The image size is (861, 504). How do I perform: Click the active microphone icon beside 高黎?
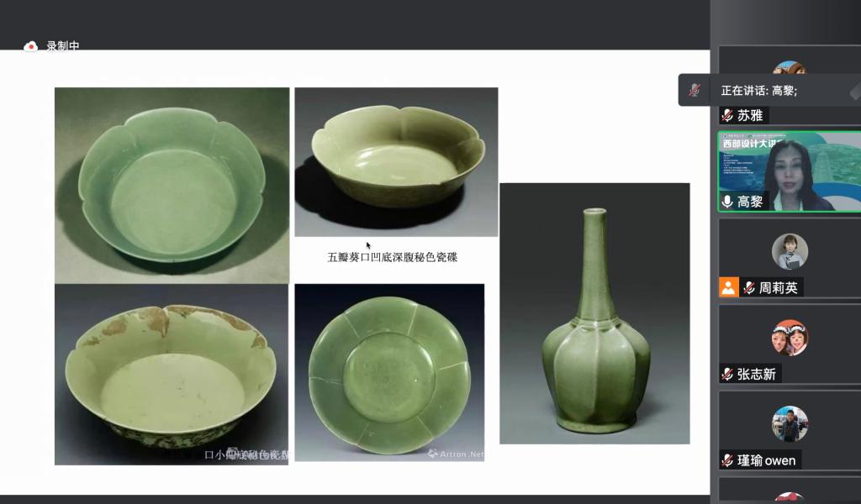727,202
